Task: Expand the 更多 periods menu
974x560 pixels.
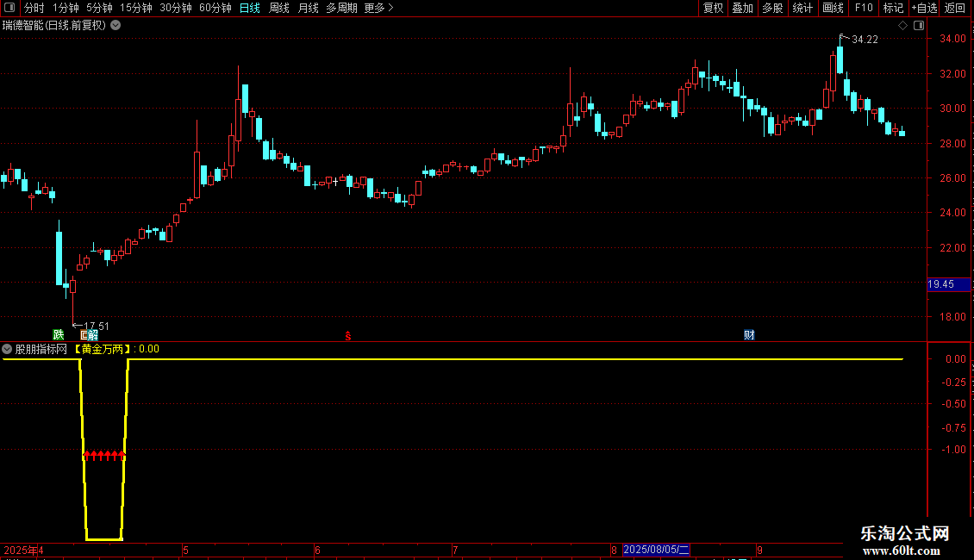Action: click(378, 8)
